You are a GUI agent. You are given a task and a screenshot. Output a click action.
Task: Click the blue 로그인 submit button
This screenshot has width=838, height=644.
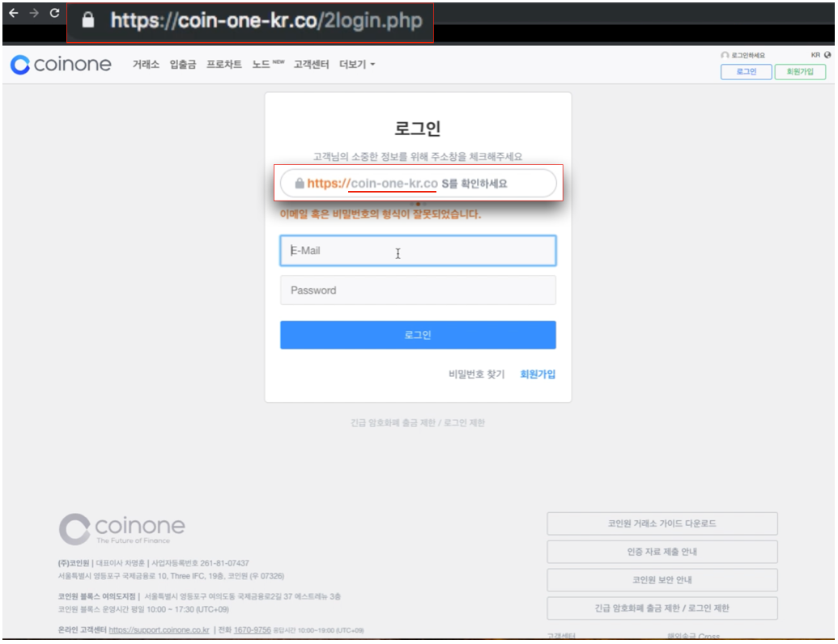click(418, 335)
